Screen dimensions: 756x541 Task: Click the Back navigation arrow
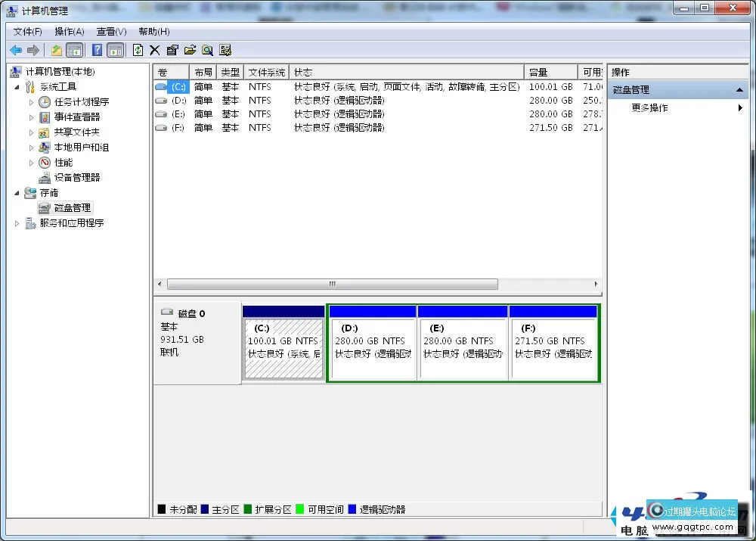click(15, 50)
